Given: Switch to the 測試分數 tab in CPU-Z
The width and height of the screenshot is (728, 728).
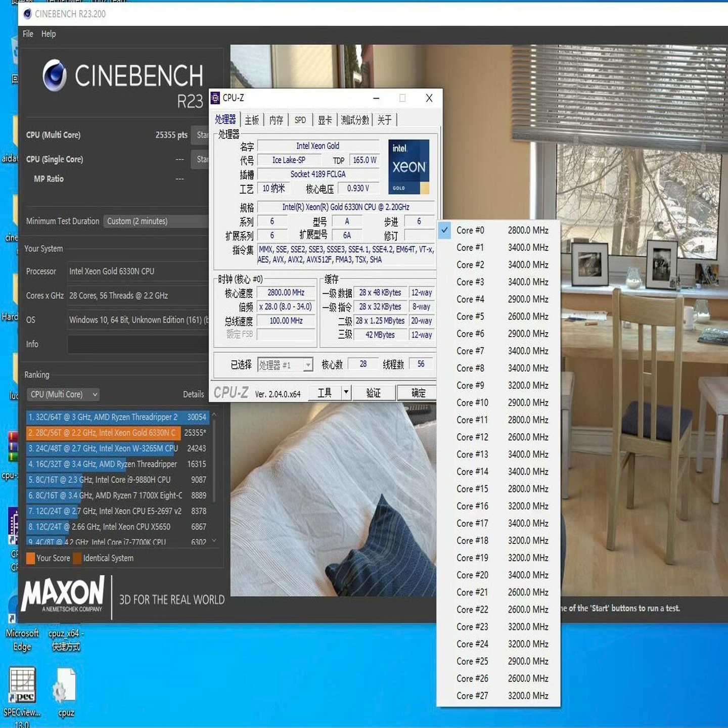Looking at the screenshot, I should click(355, 120).
